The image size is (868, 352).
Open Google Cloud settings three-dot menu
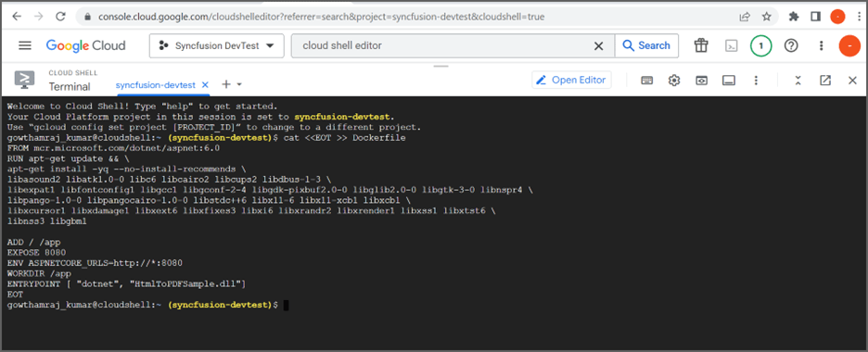coord(822,46)
